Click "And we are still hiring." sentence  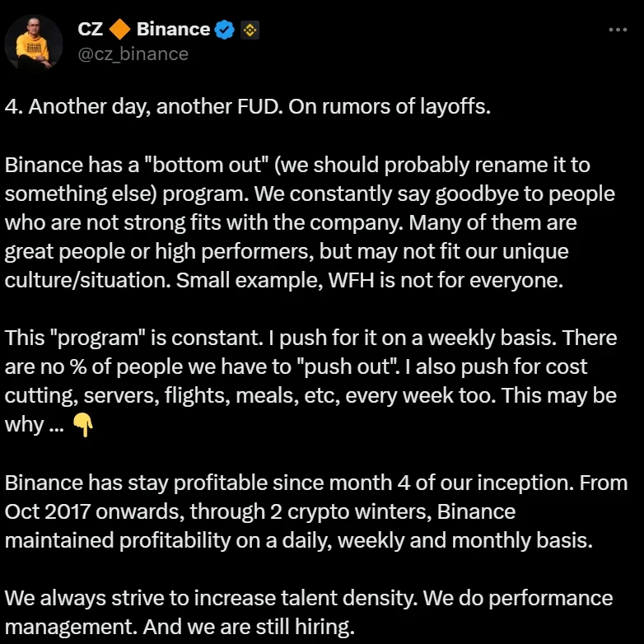coord(249,628)
